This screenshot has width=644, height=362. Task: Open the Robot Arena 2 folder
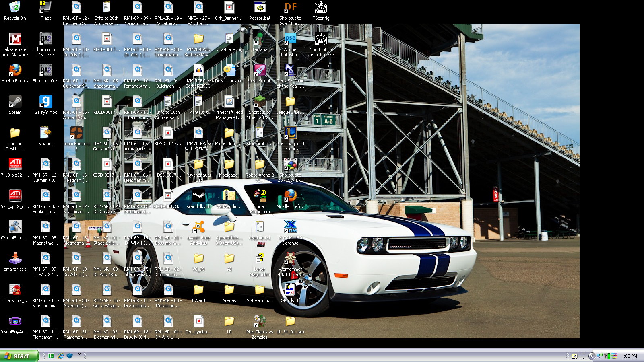(x=260, y=165)
